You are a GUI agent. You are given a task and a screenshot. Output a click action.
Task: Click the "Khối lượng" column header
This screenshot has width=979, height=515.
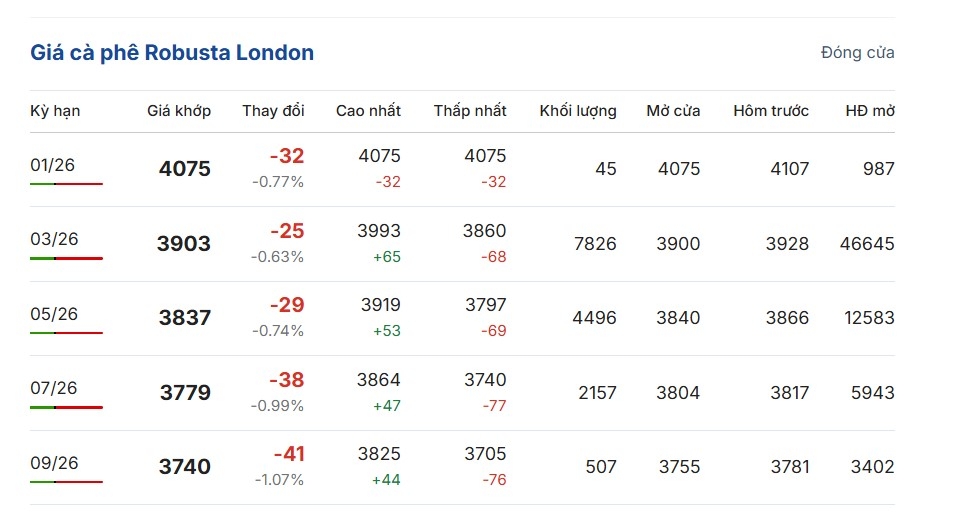(x=578, y=111)
